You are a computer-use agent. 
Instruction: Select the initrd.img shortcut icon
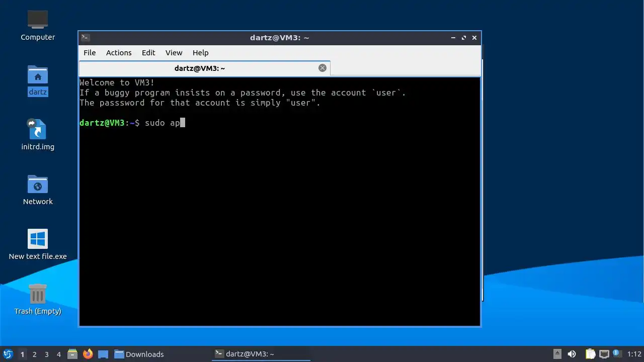click(x=38, y=130)
